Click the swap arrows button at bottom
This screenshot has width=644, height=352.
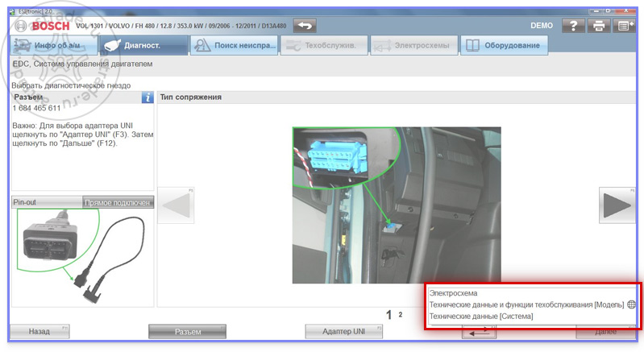pos(479,332)
